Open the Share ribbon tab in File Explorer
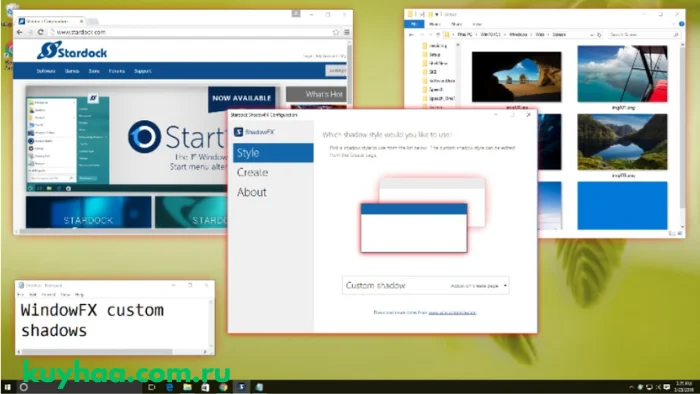 pos(456,24)
